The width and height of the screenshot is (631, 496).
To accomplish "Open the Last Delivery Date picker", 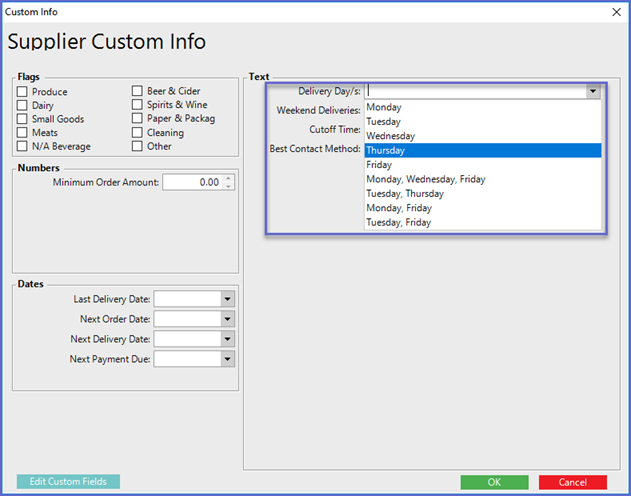I will [227, 299].
